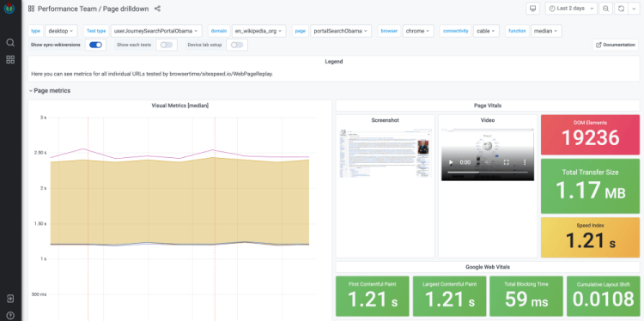Open the page portalSearchObama dropdown
The height and width of the screenshot is (321, 644).
(341, 31)
